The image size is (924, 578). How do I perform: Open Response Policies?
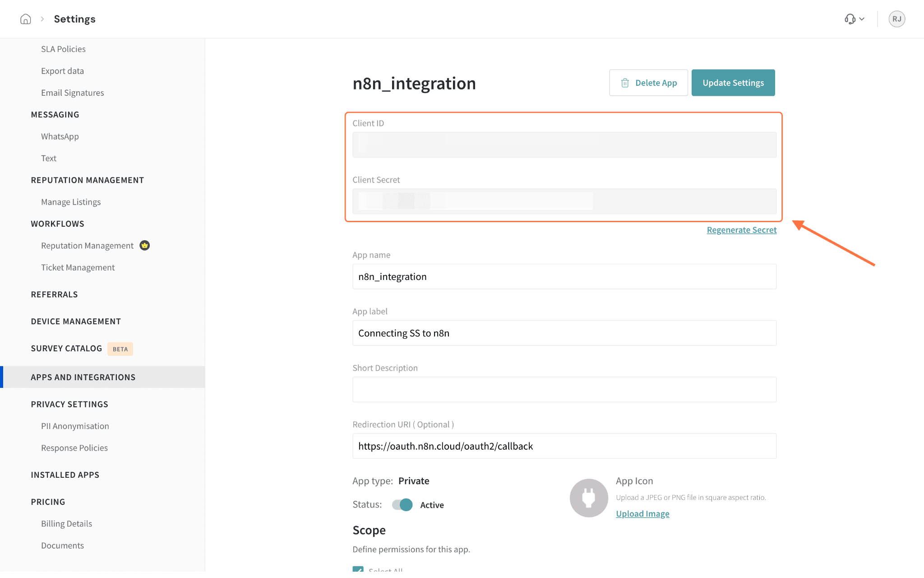pyautogui.click(x=74, y=447)
